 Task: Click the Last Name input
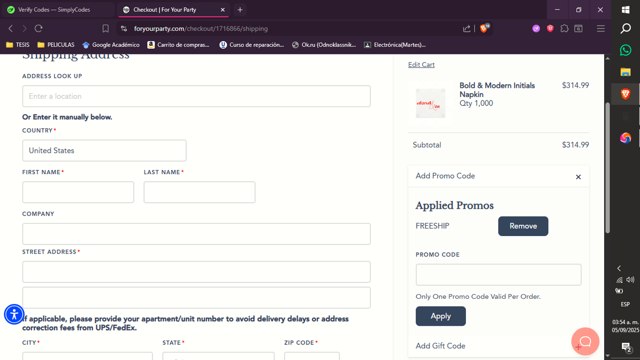[x=200, y=192]
